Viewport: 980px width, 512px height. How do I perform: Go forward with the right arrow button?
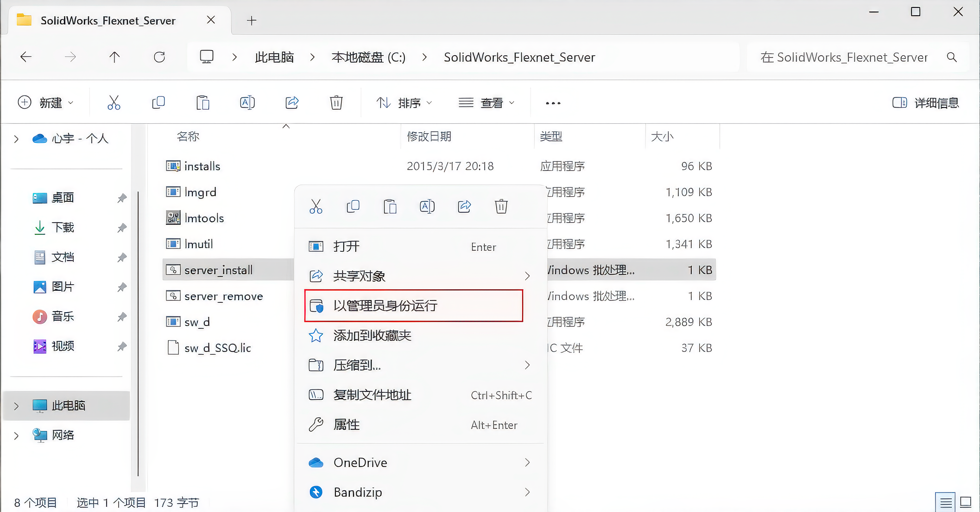70,57
